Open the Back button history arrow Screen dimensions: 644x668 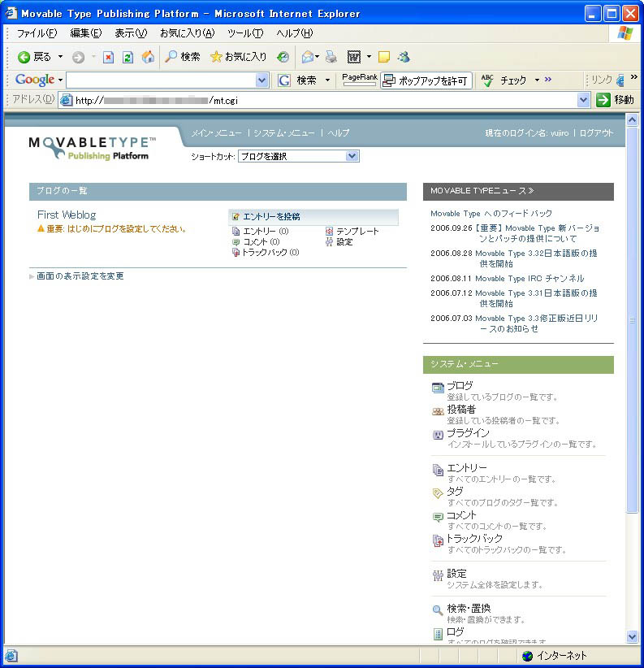coord(60,57)
